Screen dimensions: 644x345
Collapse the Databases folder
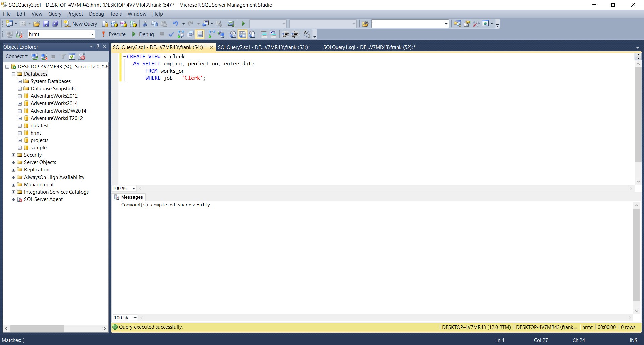(13, 74)
